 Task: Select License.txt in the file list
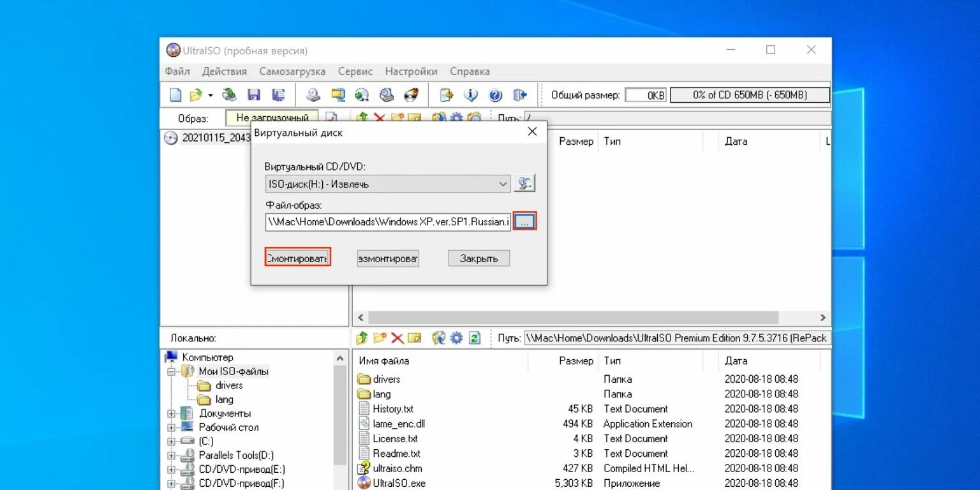click(396, 439)
